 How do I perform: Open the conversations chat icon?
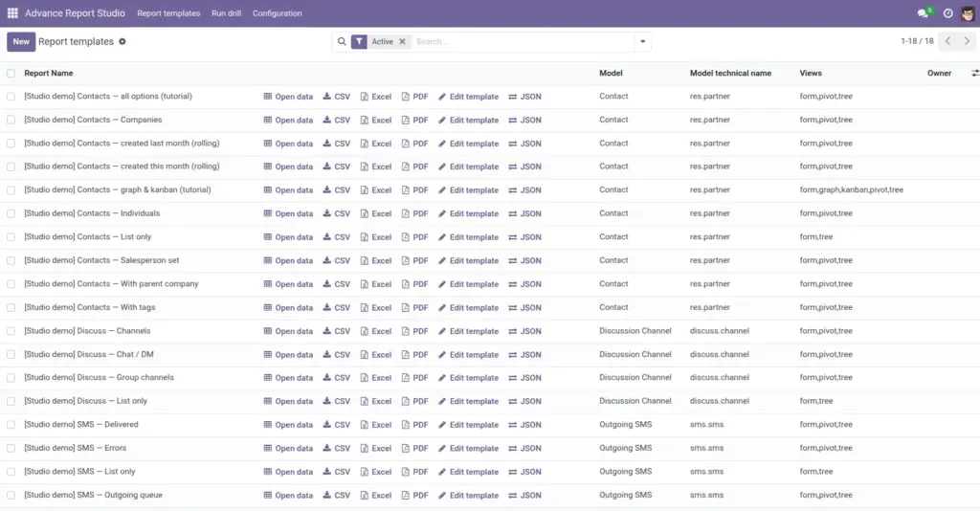[924, 13]
